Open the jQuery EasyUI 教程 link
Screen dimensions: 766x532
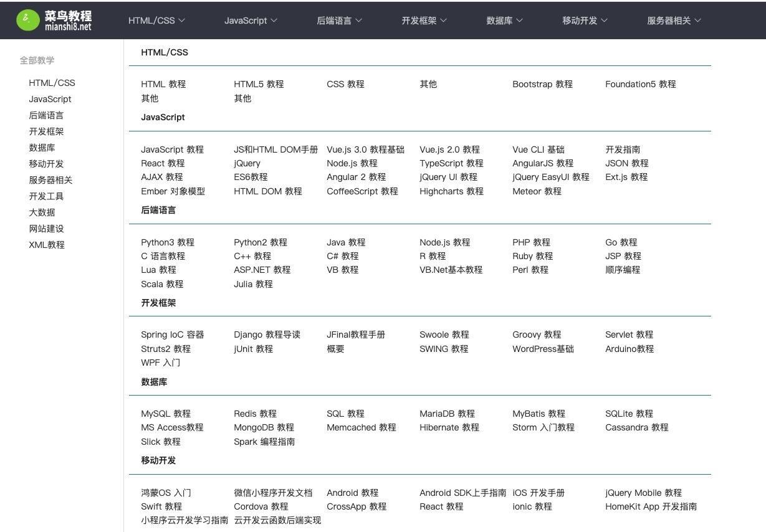551,177
